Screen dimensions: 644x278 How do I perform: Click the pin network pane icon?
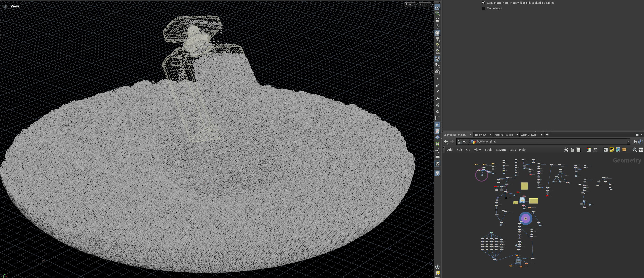coord(635,142)
